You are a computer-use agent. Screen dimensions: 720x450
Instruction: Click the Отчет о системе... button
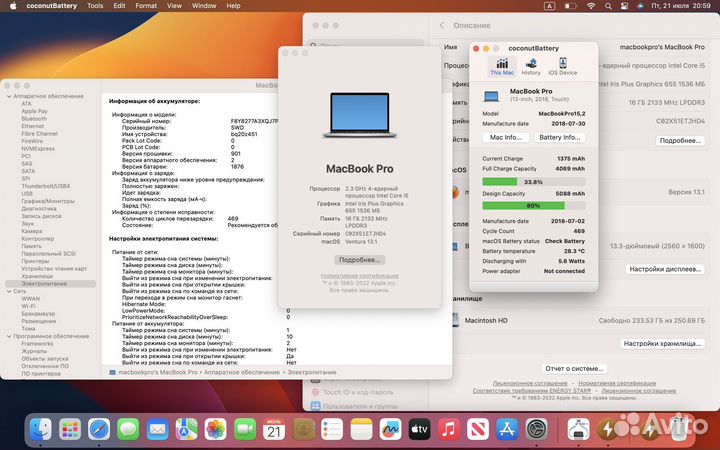pyautogui.click(x=574, y=369)
